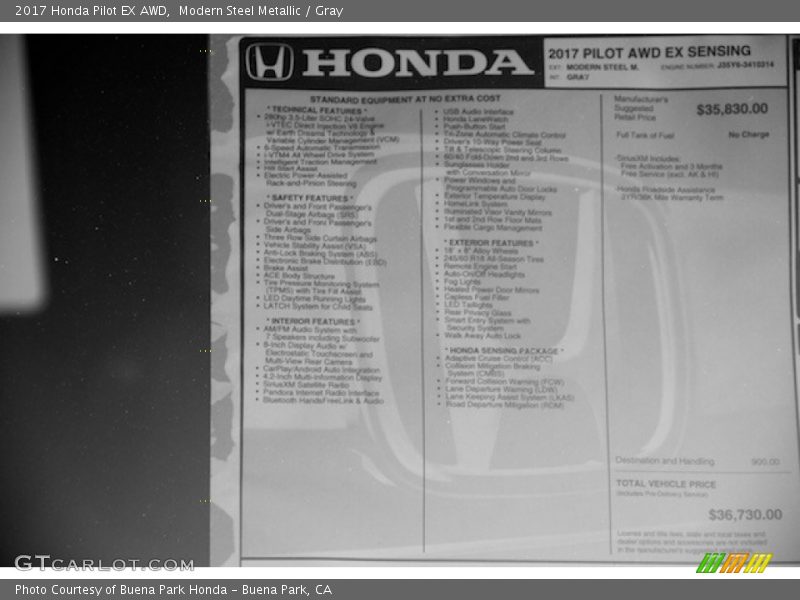Click the large HONDA wordmark

tap(417, 62)
